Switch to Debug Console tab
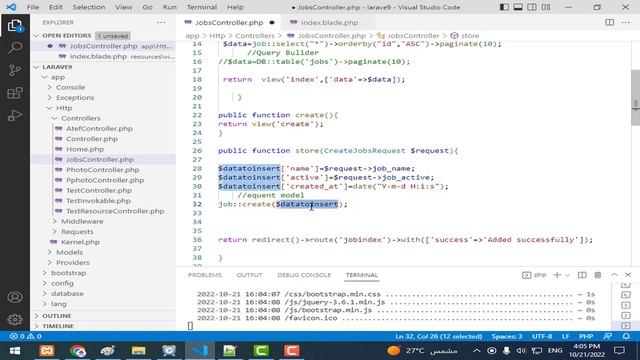 304,275
